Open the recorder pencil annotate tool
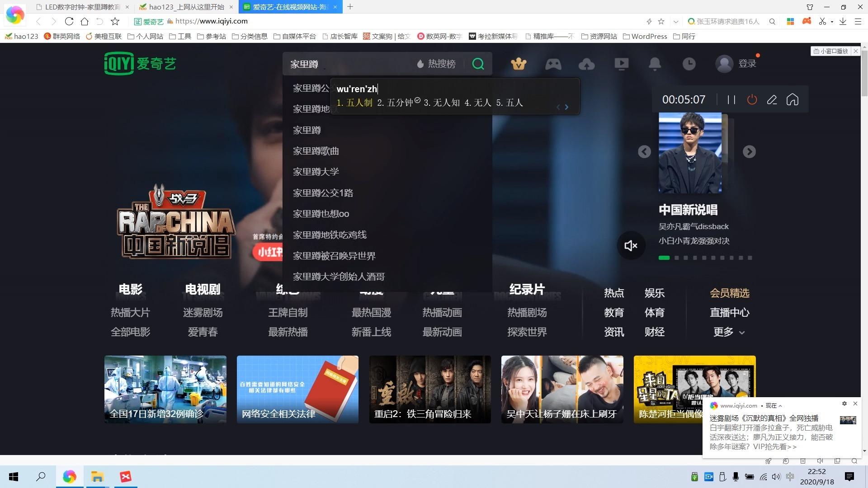The width and height of the screenshot is (868, 488). coord(772,100)
